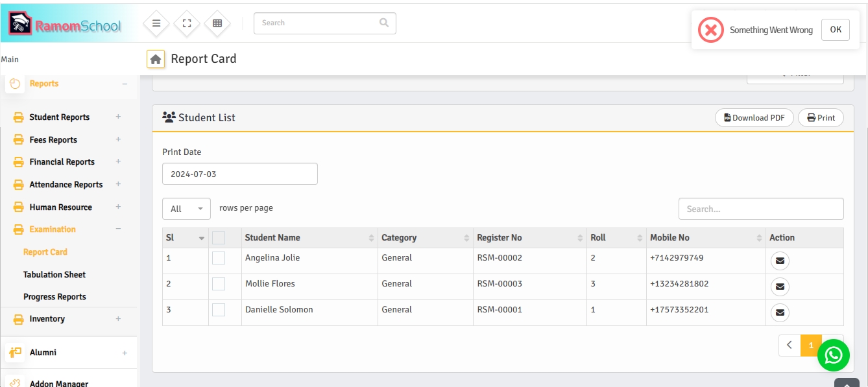This screenshot has height=387, width=868.
Task: Expand the Inventory submenu
Action: pyautogui.click(x=118, y=318)
